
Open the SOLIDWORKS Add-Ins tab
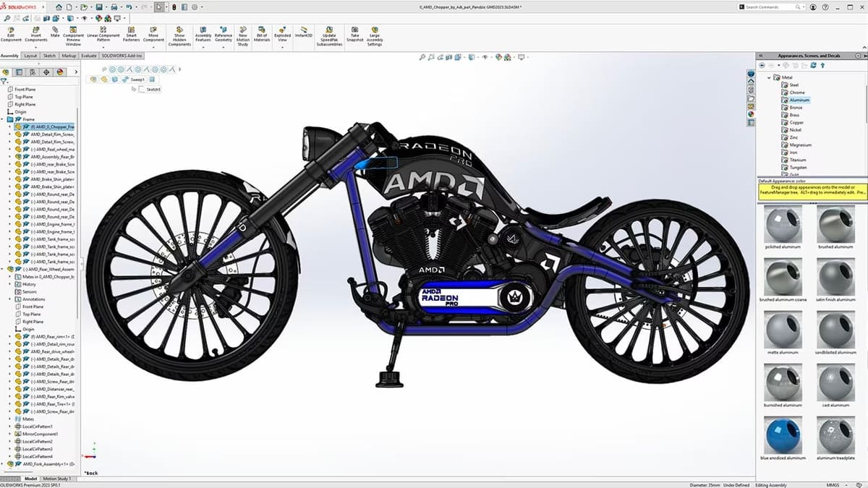(x=122, y=55)
